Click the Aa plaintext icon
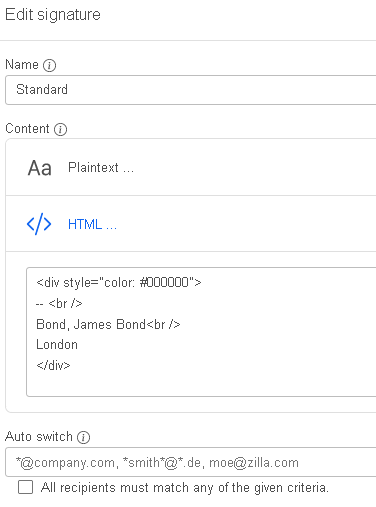This screenshot has height=507, width=376. click(40, 168)
